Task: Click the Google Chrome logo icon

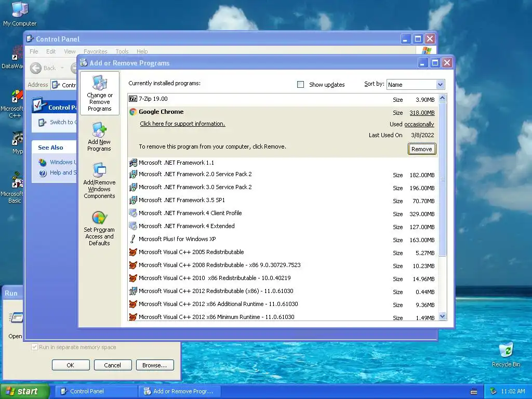Action: (133, 112)
